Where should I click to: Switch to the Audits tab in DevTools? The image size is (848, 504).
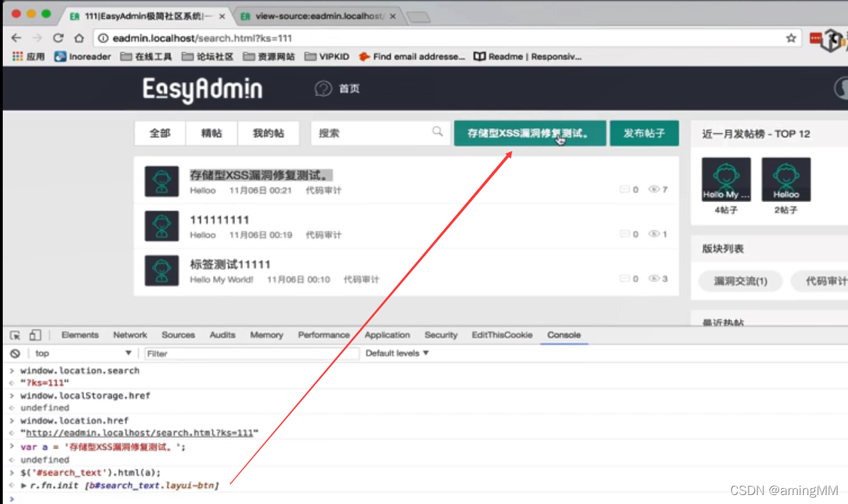pyautogui.click(x=223, y=335)
